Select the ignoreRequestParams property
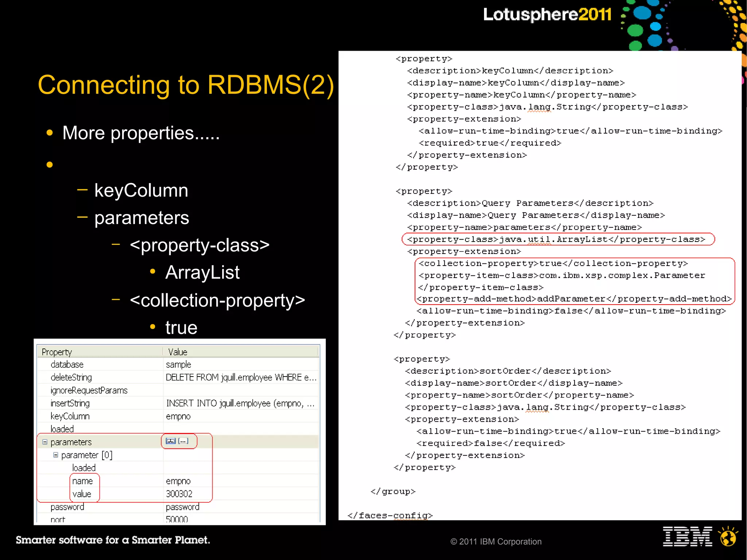 (x=89, y=390)
